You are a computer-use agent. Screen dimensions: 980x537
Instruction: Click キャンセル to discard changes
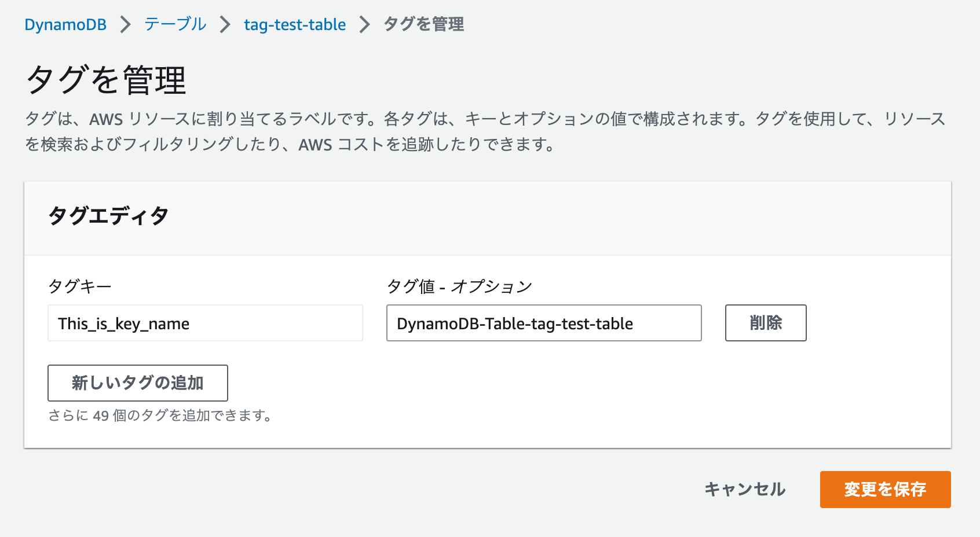coord(745,490)
